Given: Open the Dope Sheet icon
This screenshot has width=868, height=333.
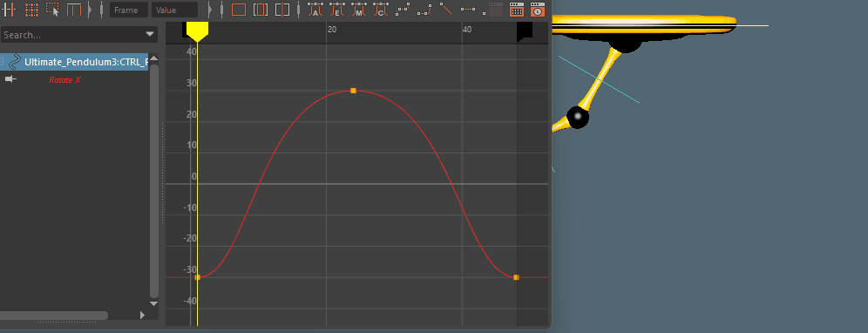Looking at the screenshot, I should [x=517, y=10].
